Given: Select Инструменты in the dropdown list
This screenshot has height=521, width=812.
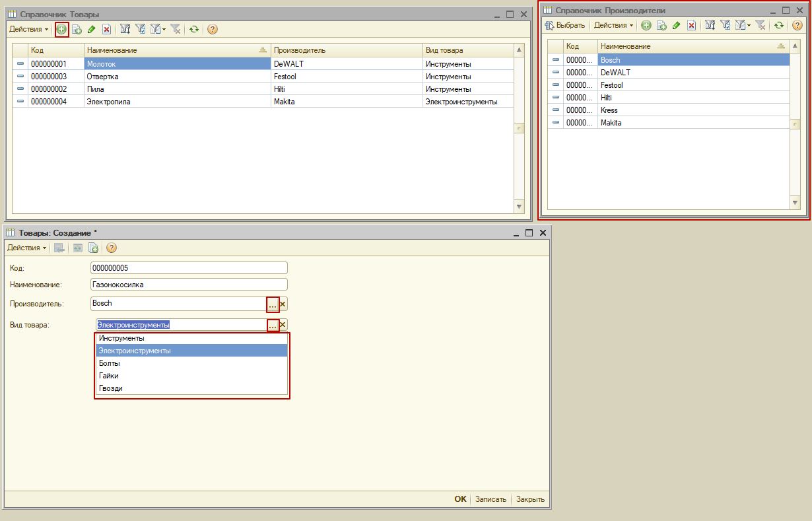Looking at the screenshot, I should 191,338.
